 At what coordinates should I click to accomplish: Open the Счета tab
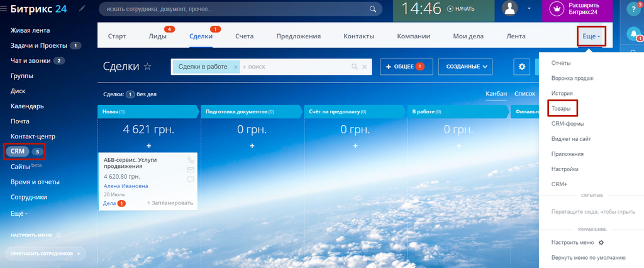pos(245,36)
